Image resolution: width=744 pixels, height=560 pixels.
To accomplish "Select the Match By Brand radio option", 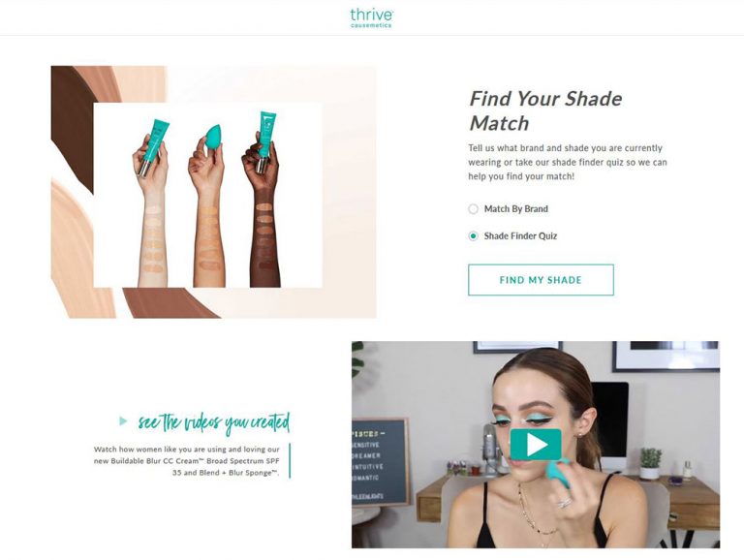I will point(473,209).
